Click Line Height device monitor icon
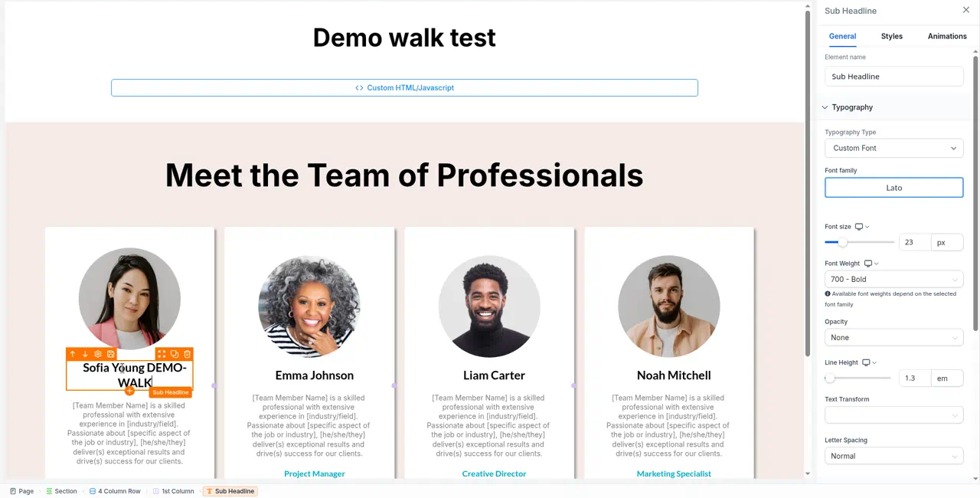Viewport: 980px width, 498px height. (866, 362)
